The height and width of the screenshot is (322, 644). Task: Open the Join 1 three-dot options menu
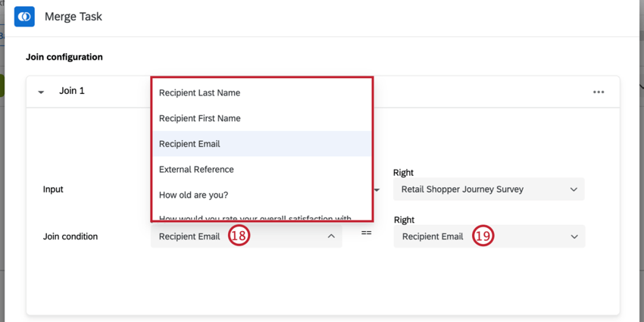(599, 92)
